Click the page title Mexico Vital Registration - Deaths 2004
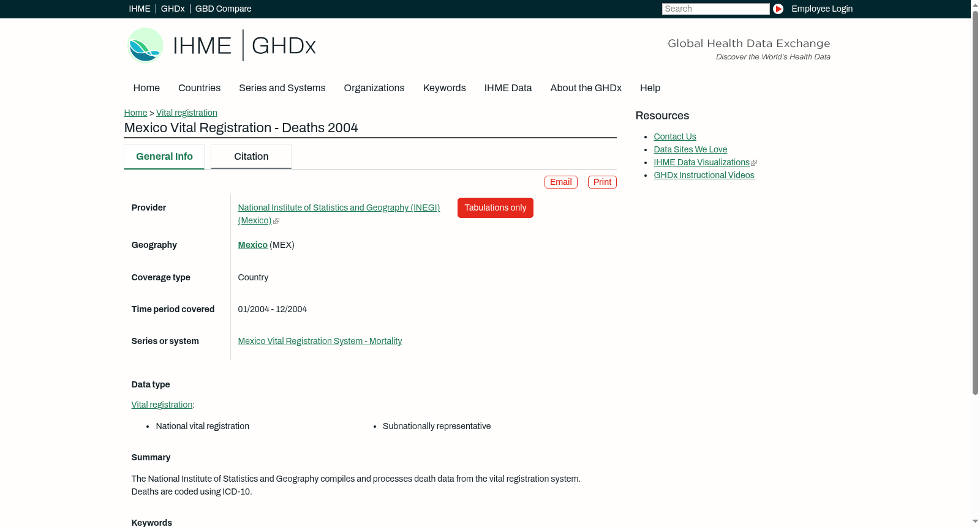 241,127
